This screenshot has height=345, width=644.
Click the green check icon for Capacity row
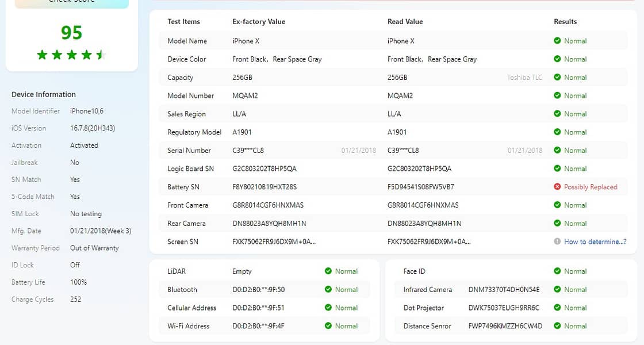[557, 77]
